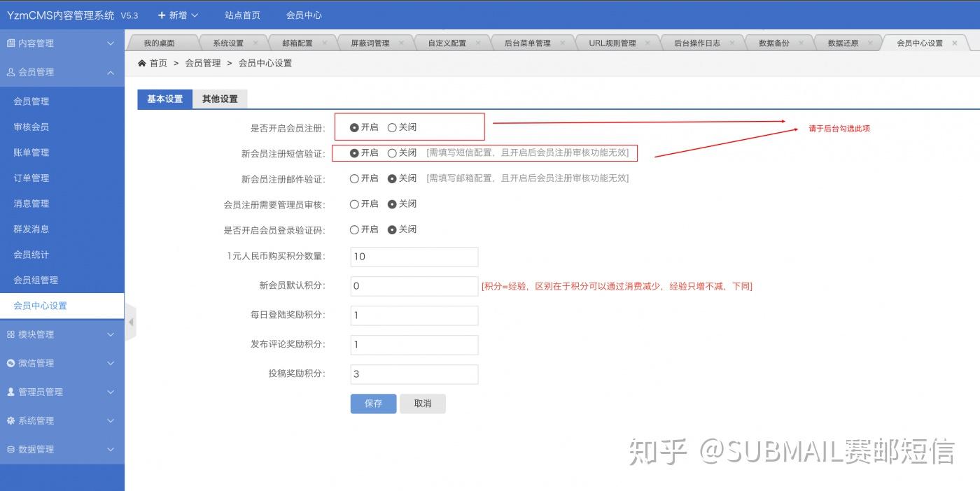This screenshot has width=980, height=491.
Task: Collapse the 会员管理 sidebar menu
Action: point(62,72)
